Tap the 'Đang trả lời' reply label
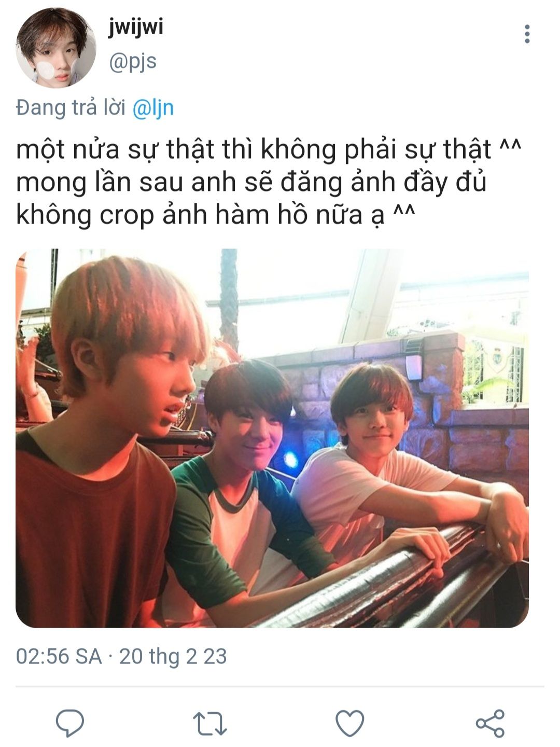This screenshot has height=747, width=560. 72,108
